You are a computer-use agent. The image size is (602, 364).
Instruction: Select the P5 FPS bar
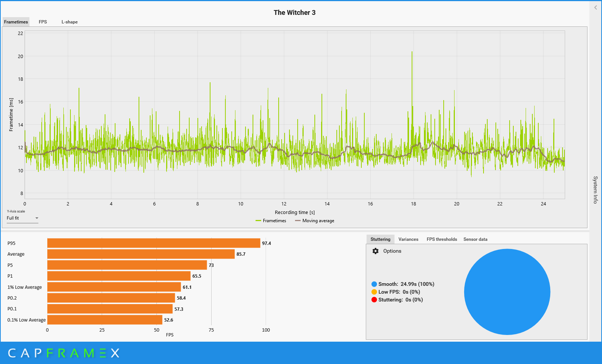click(x=127, y=265)
